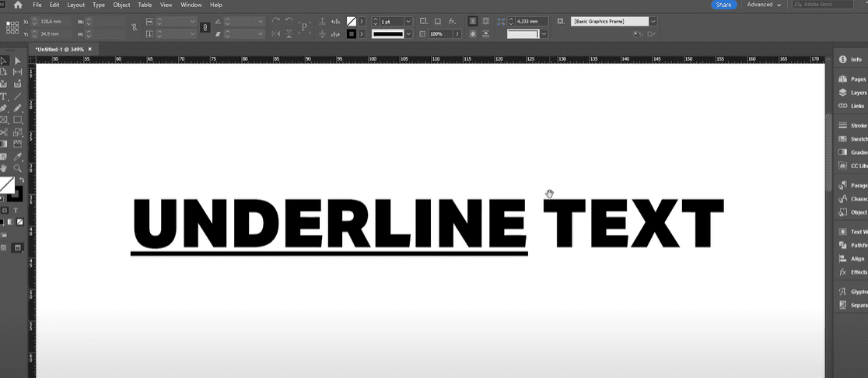Pick the Type tool
868x378 pixels.
coord(4,96)
